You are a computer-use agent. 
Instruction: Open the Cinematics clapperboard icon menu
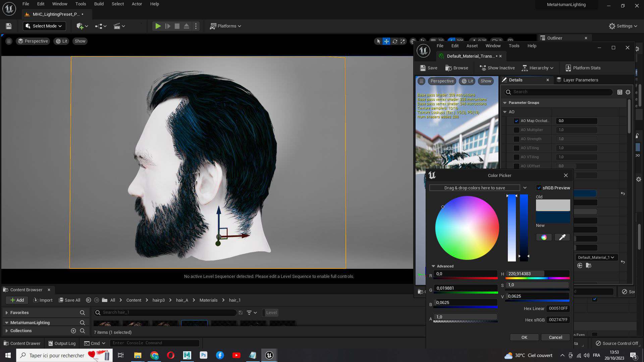119,26
